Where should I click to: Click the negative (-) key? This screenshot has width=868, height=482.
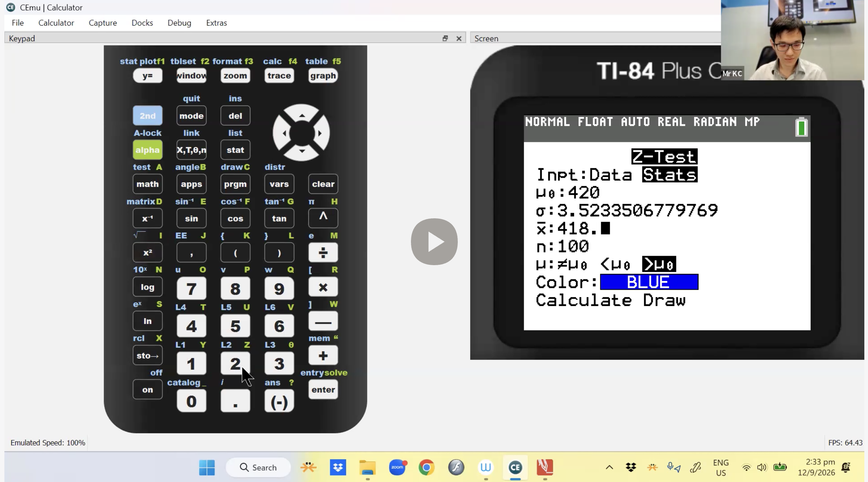[279, 402]
